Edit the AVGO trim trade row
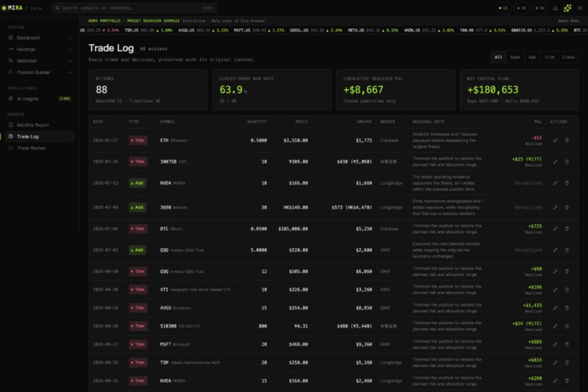 [555, 308]
